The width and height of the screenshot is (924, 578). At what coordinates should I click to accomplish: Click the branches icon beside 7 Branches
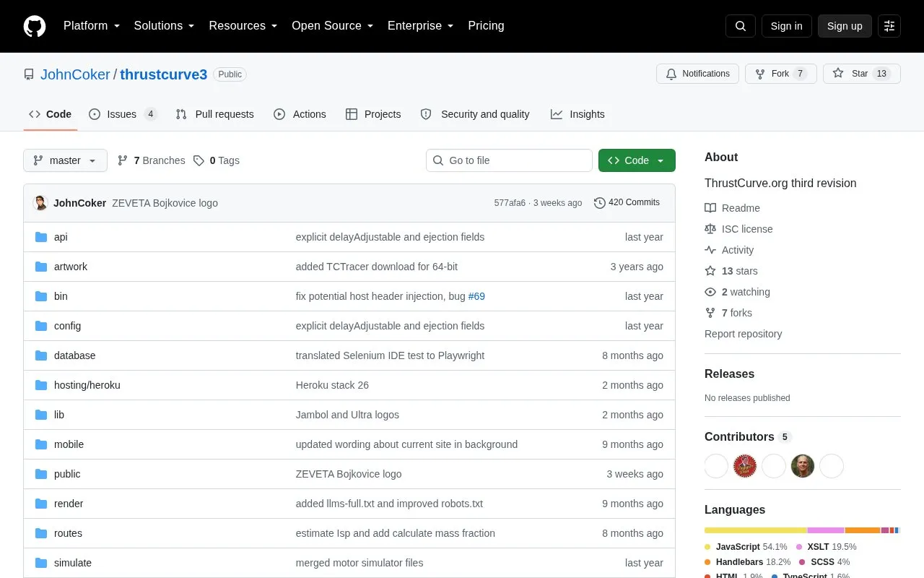click(123, 160)
